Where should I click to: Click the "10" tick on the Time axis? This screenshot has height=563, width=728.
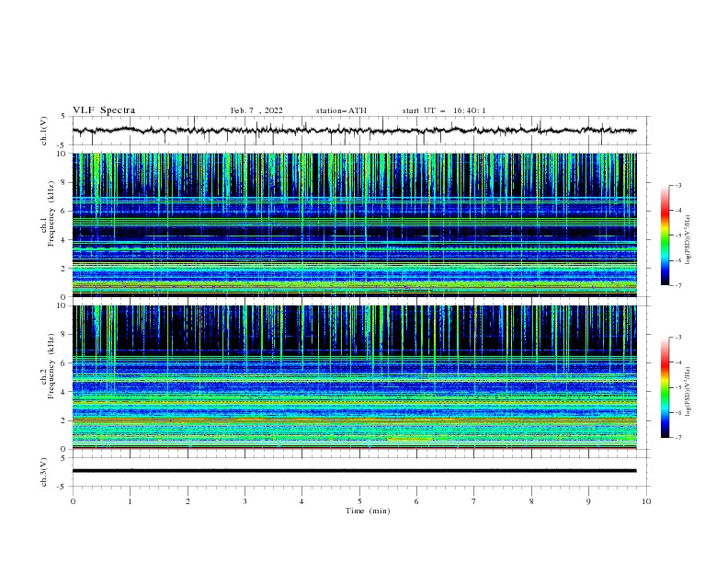646,501
